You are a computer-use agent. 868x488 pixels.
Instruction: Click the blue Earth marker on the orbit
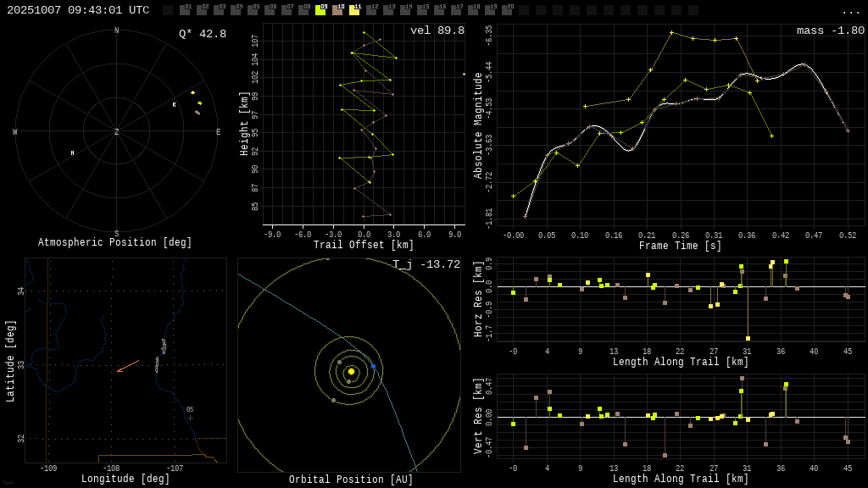tap(373, 367)
